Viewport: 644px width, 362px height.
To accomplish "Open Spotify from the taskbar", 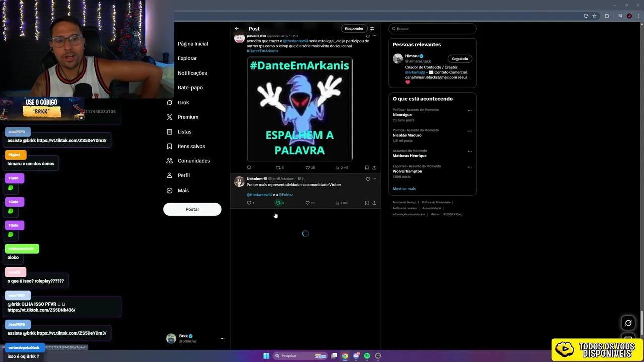I will tap(367, 356).
